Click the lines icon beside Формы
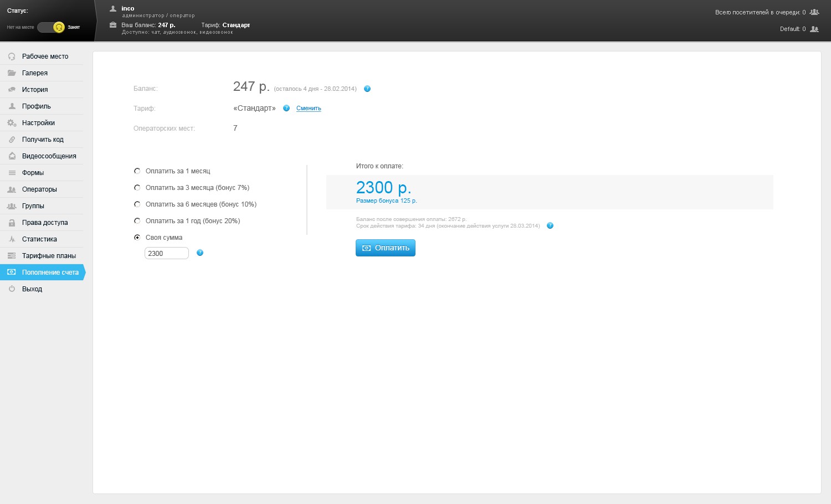This screenshot has height=504, width=831. tap(12, 173)
